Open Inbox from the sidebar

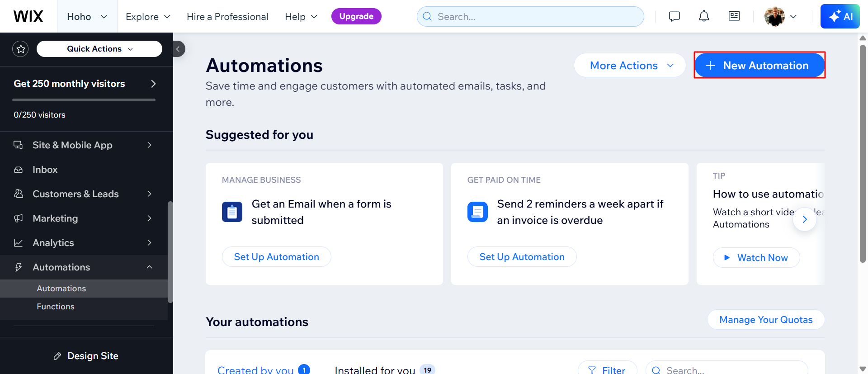(84, 170)
